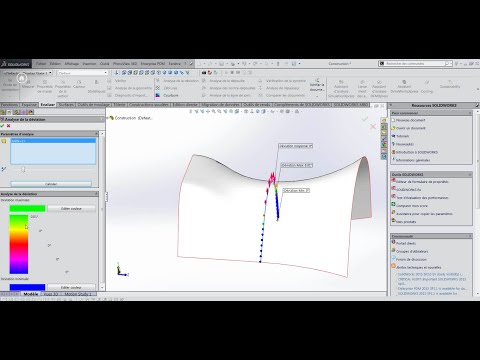Cancel deviation analysis with red X
This screenshot has height=360, width=480.
[8, 126]
